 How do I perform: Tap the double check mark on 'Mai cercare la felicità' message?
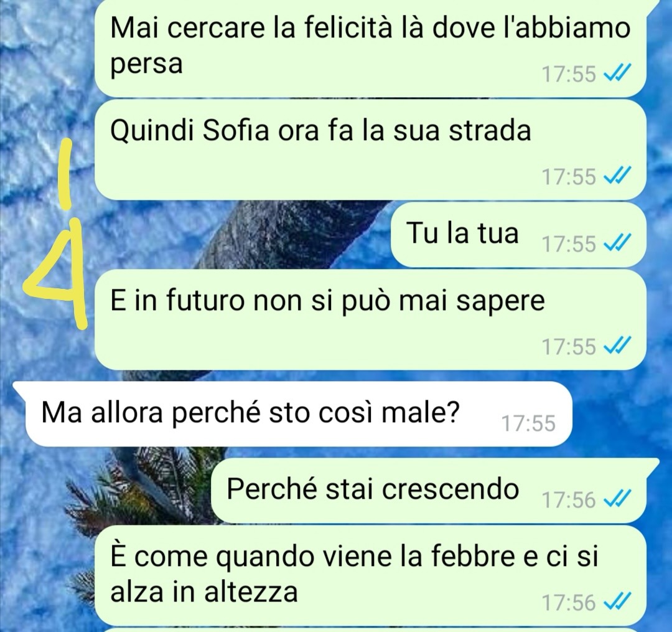click(x=617, y=74)
